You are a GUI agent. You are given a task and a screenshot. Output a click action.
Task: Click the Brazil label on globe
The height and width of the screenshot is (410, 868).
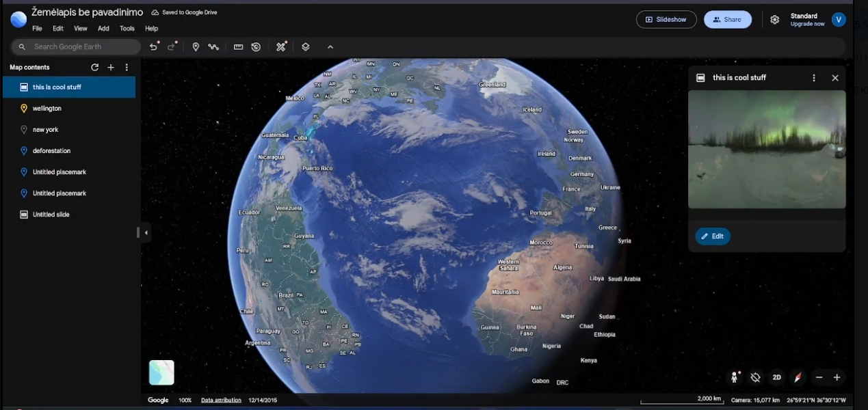click(x=286, y=295)
